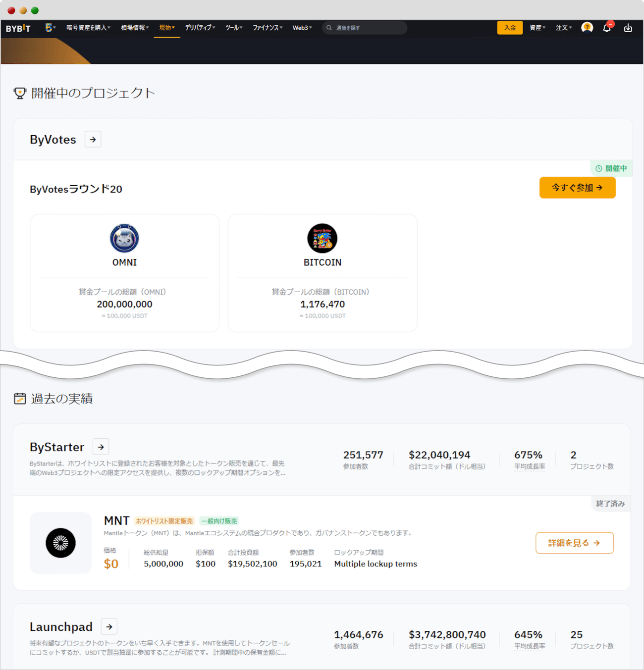
Task: Open the notifications bell
Action: [607, 28]
